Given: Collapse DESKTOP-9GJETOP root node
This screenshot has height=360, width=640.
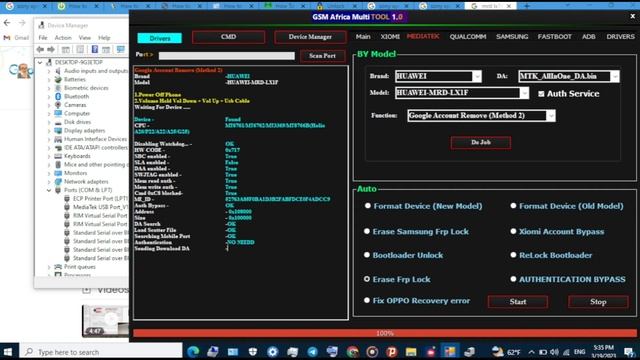Looking at the screenshot, I should click(x=40, y=62).
